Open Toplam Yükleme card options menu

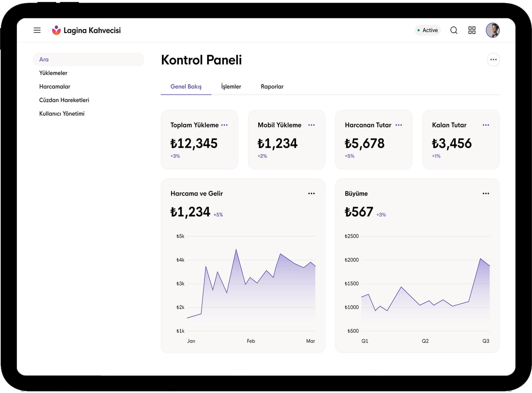tap(224, 125)
